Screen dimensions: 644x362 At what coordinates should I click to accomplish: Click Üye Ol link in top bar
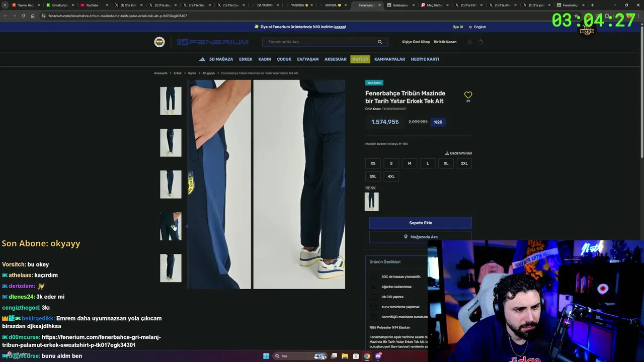[457, 27]
